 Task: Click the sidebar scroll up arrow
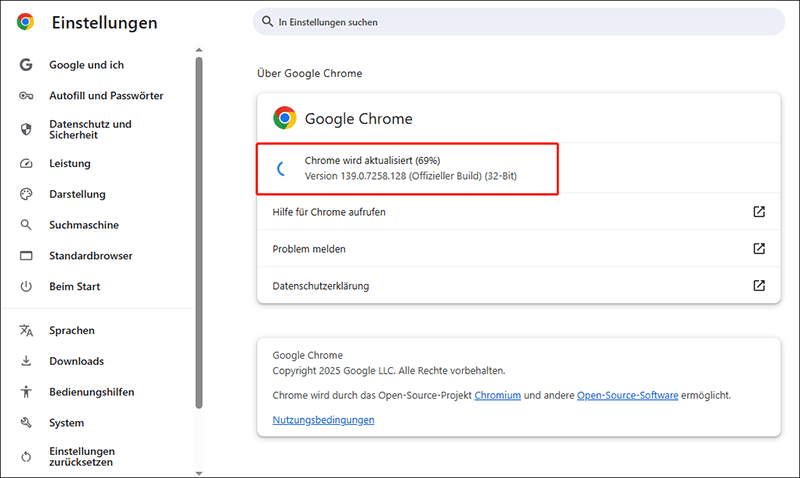coord(199,50)
